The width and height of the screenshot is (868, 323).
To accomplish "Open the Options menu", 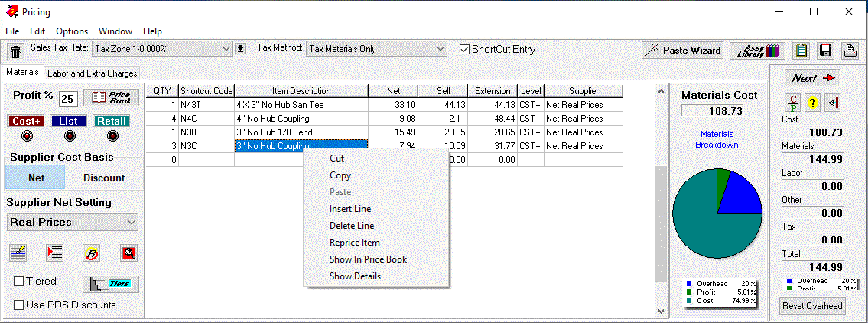I will pyautogui.click(x=72, y=31).
